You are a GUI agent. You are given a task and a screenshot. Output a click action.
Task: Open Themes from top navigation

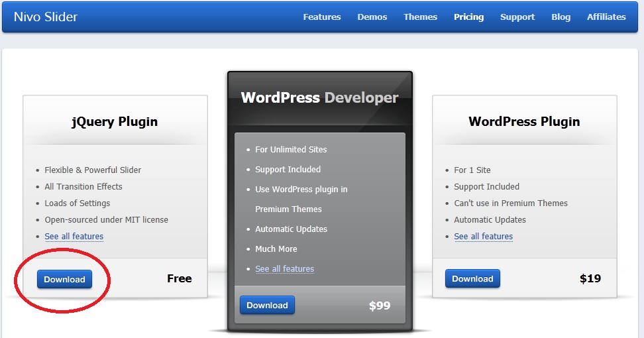coord(420,17)
